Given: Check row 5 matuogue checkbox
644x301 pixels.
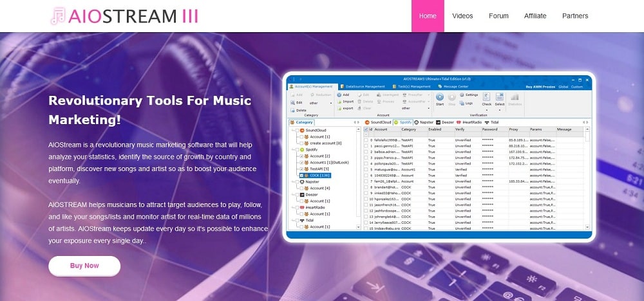Looking at the screenshot, I should 366,169.
